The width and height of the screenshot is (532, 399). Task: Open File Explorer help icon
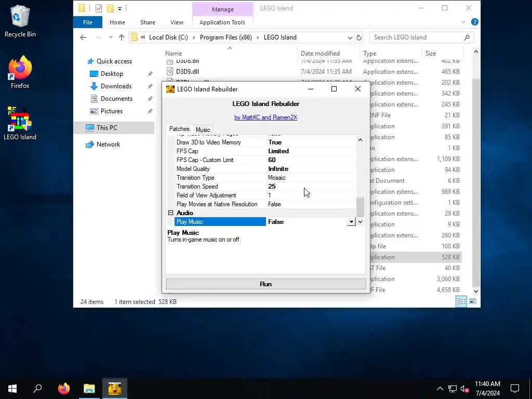point(475,22)
